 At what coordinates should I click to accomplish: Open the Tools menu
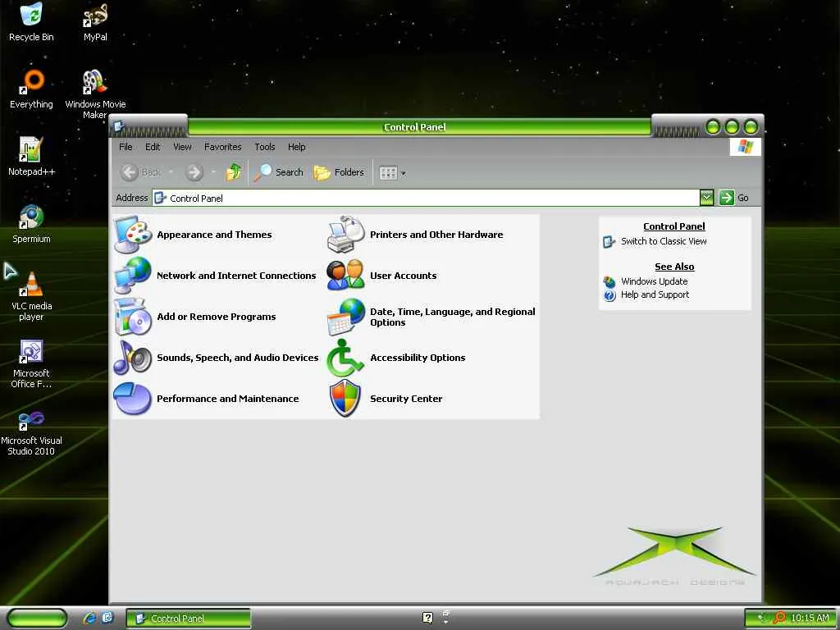click(x=265, y=147)
